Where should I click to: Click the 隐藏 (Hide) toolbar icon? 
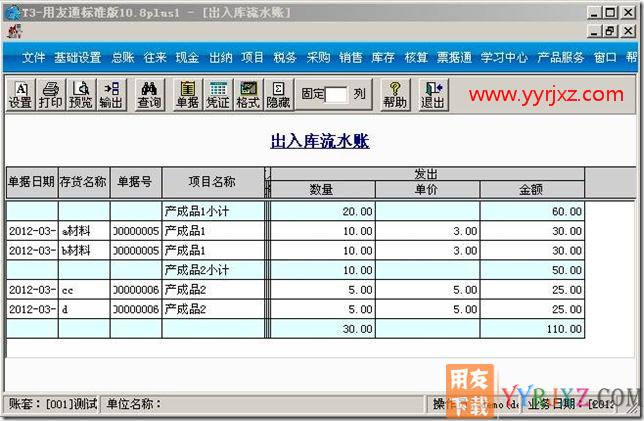click(278, 95)
